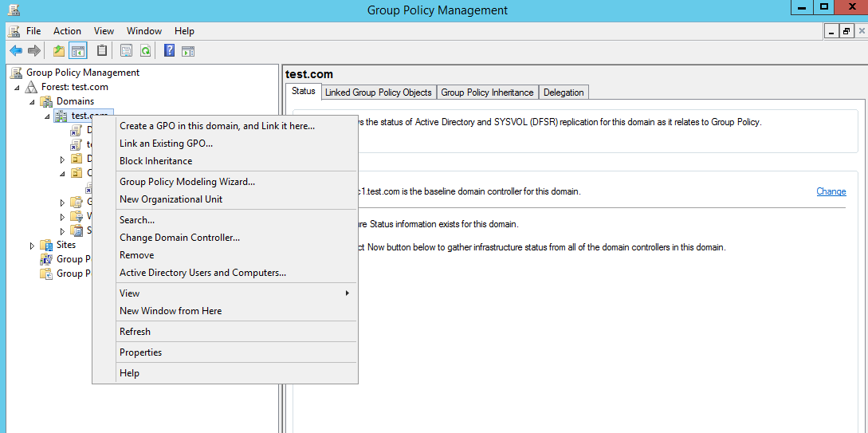
Task: Open the Window menu
Action: point(144,31)
